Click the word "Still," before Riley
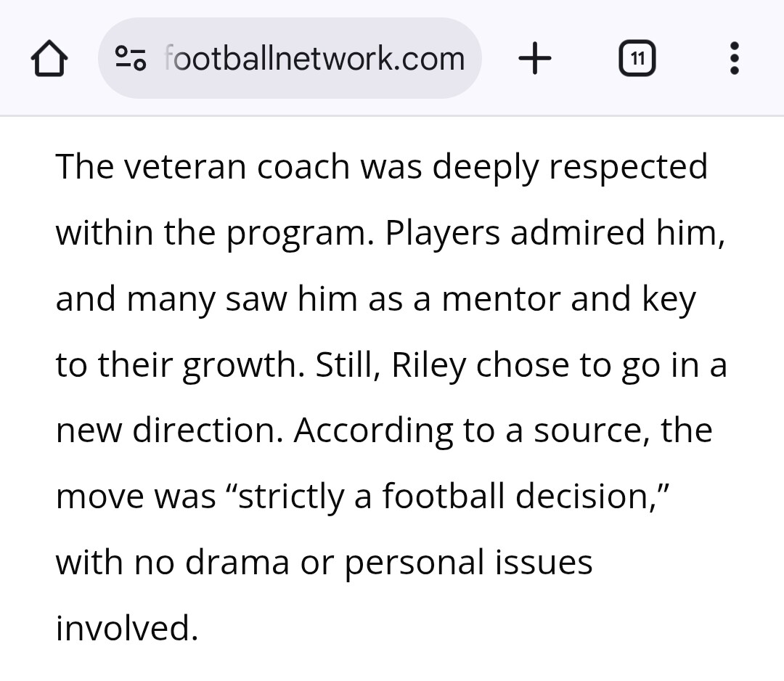Viewport: 784px width, 681px height. [x=348, y=365]
